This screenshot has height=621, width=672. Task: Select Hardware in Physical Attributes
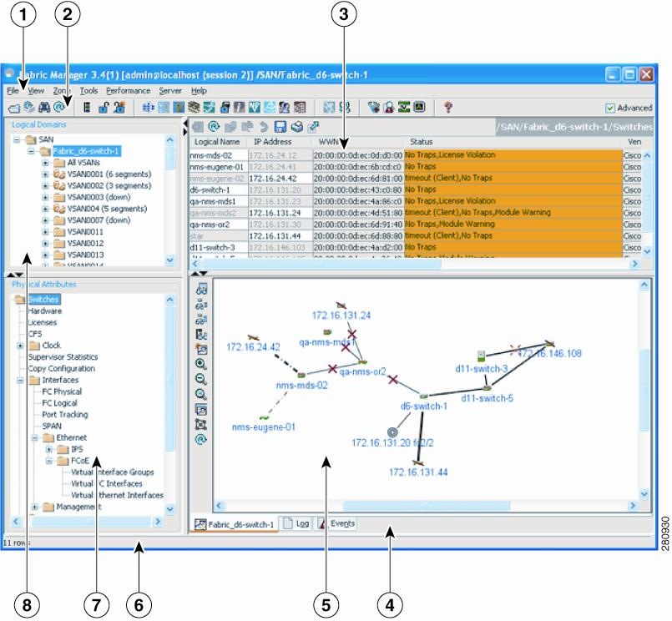pos(45,311)
